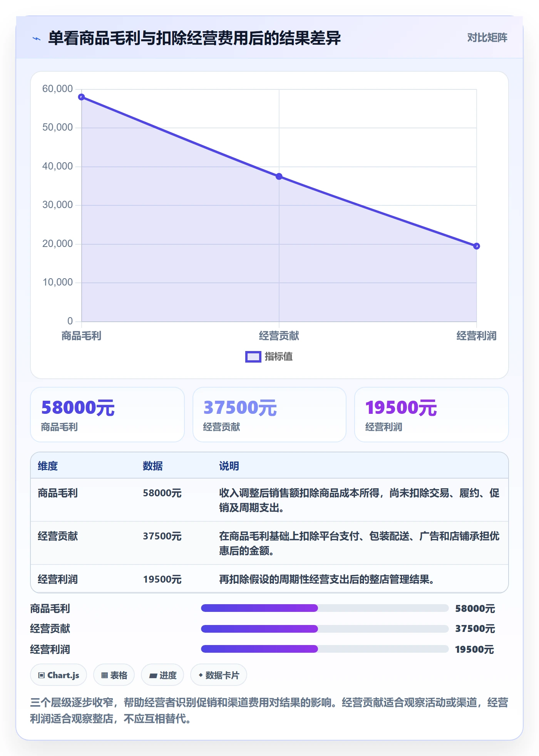This screenshot has width=539, height=756.
Task: Click the 经营贡献 x-axis label
Action: coord(279,336)
